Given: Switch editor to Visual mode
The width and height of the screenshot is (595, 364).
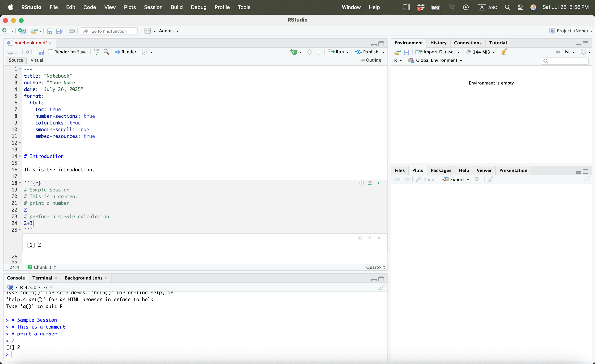Looking at the screenshot, I should tap(37, 60).
